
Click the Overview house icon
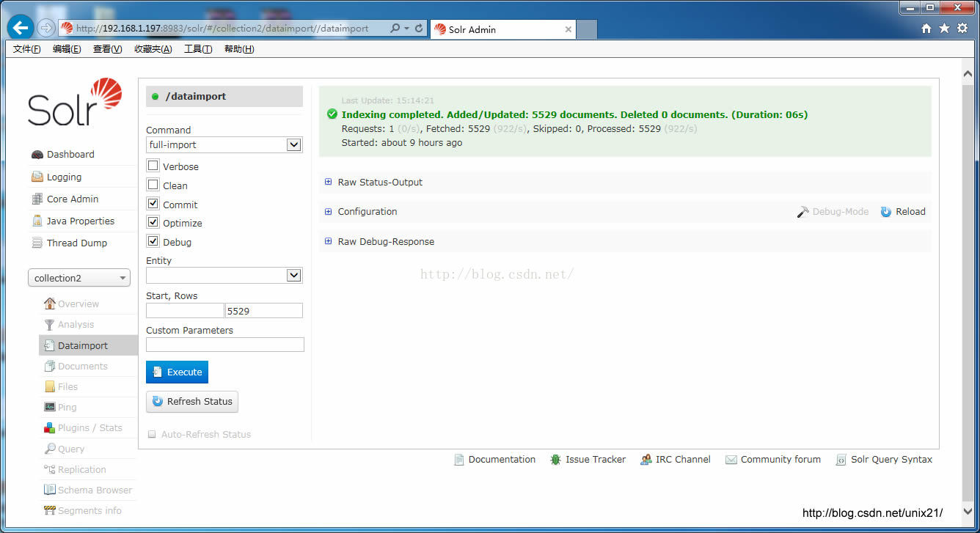(49, 304)
